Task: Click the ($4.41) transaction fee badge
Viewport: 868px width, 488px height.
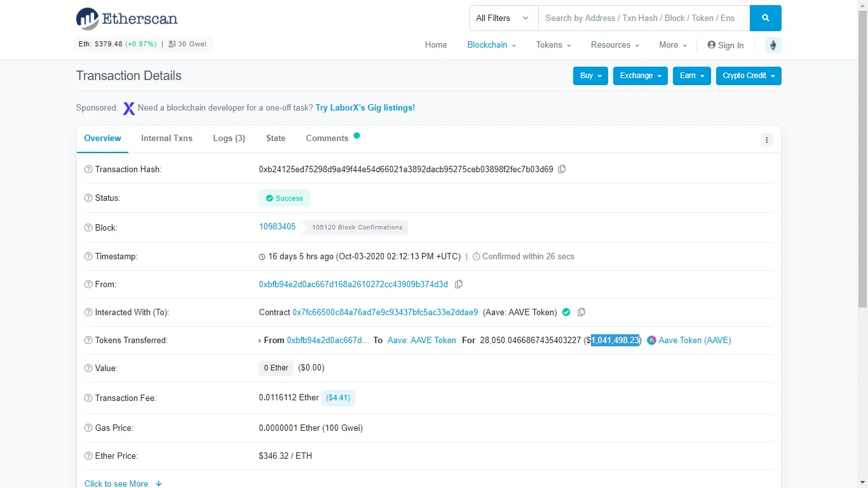Action: click(338, 398)
